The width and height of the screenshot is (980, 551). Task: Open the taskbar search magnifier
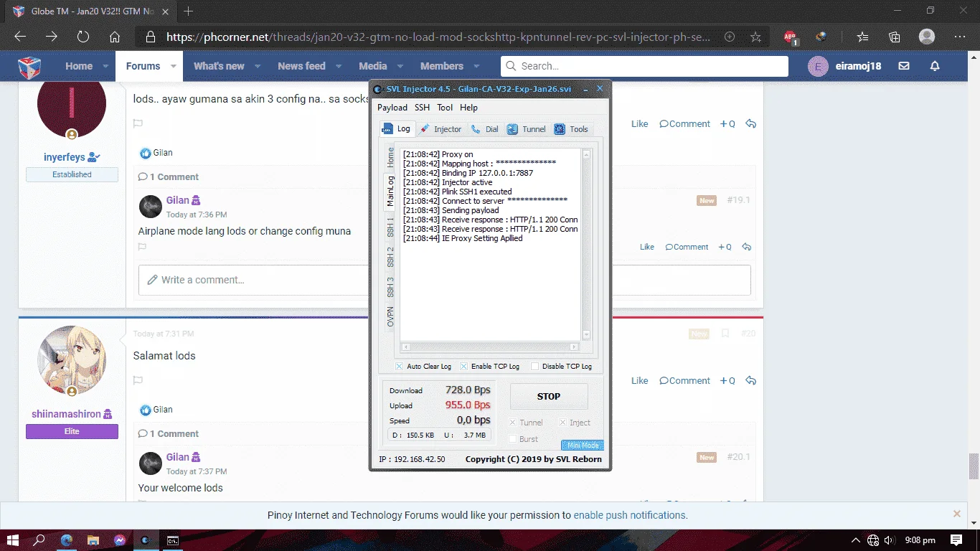click(39, 540)
